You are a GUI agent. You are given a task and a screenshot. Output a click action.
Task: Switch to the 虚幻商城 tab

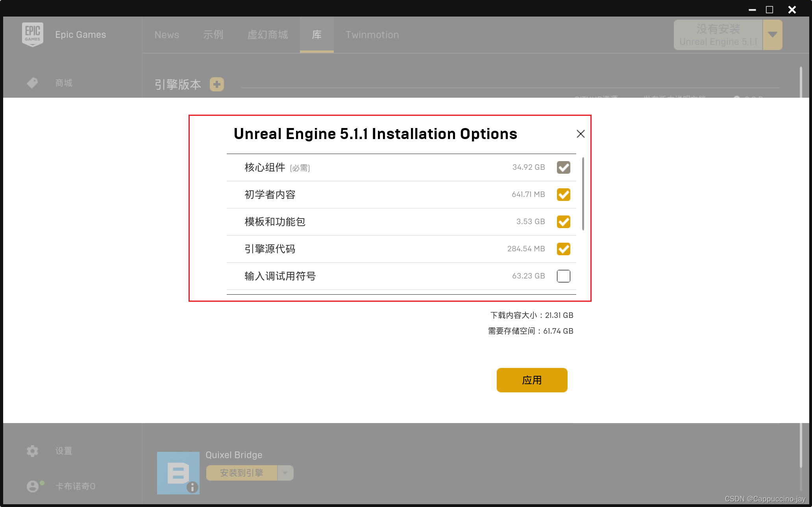268,35
